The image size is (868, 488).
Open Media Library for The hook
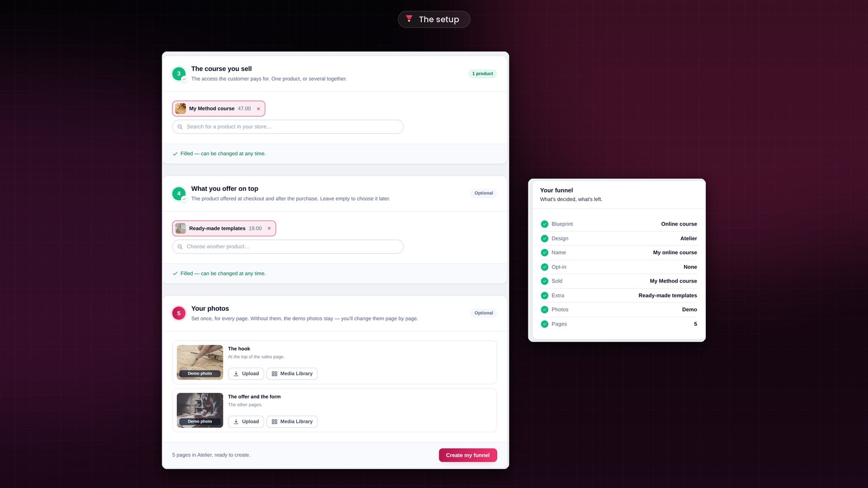click(x=292, y=374)
